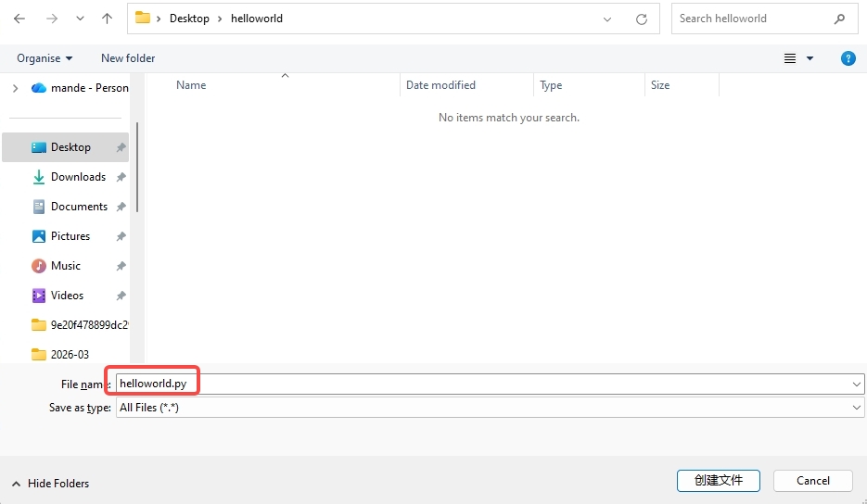
Task: Open the blue Help question mark
Action: [x=848, y=58]
